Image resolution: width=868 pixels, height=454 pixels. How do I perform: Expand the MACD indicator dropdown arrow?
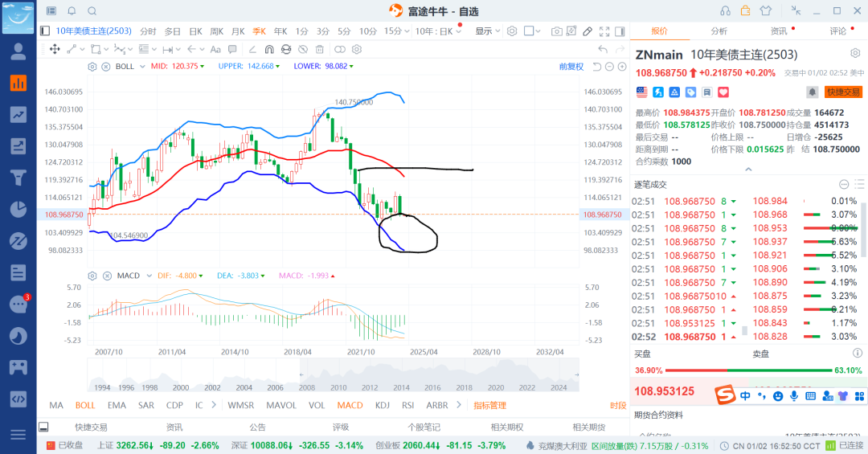[x=149, y=276]
